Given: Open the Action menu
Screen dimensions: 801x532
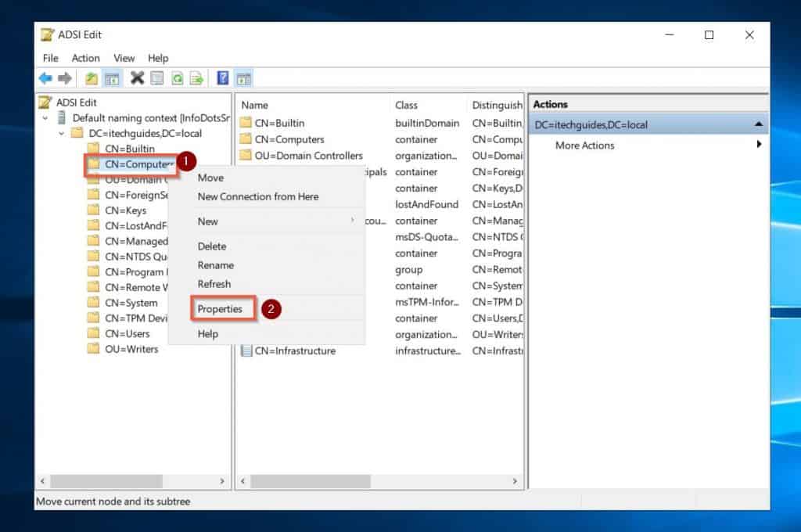Looking at the screenshot, I should coord(85,58).
